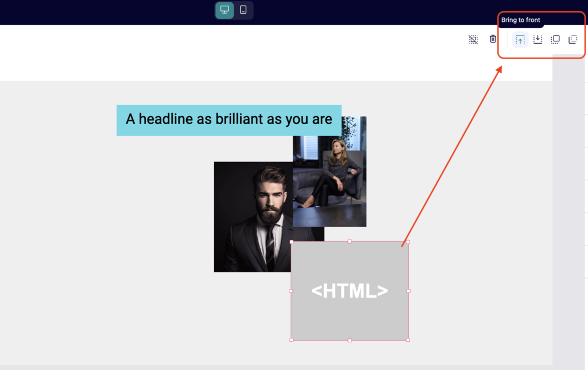Click the Send to back icon
Screen dimensions: 588x370
[x=538, y=40]
